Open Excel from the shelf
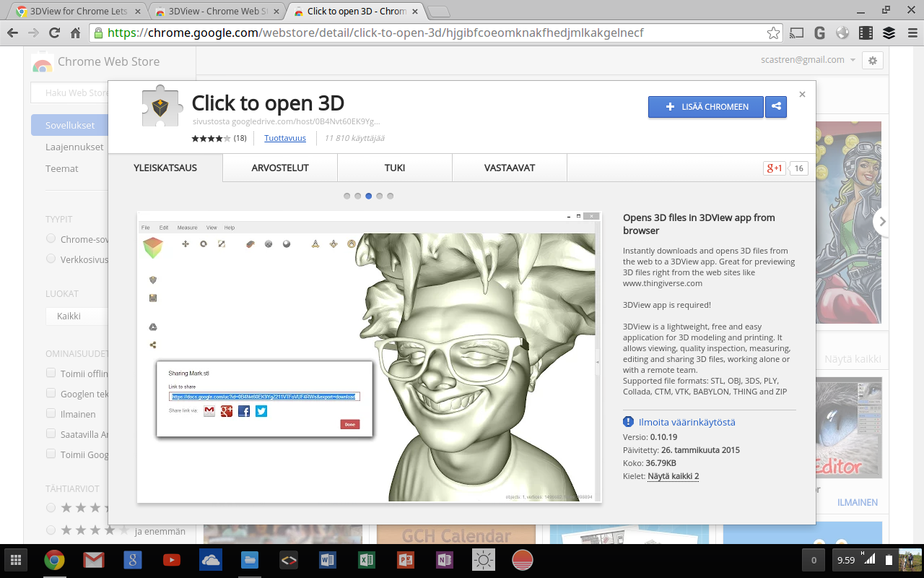Viewport: 924px width, 578px height. point(367,560)
